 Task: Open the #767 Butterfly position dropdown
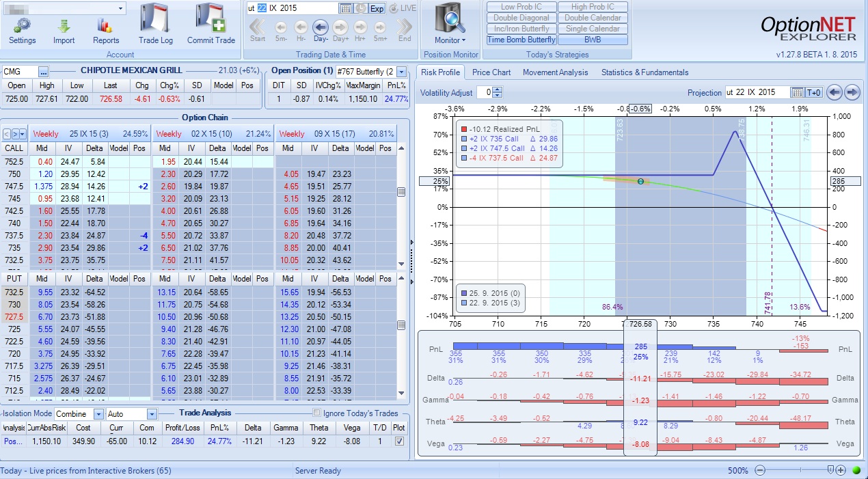pyautogui.click(x=401, y=72)
